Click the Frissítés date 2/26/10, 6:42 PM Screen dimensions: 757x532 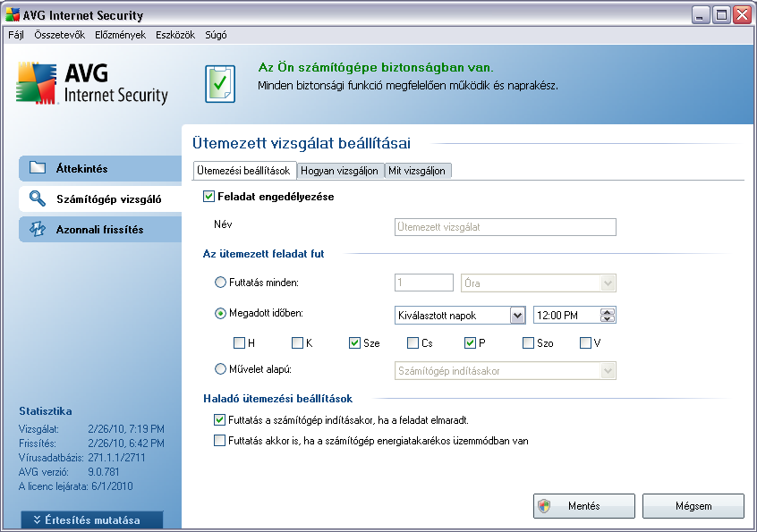pos(126,443)
